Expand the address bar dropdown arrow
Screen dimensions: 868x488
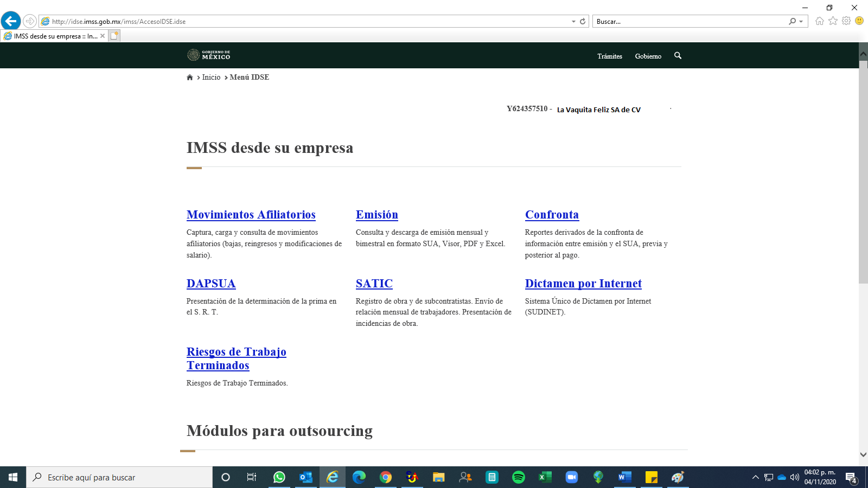[x=573, y=22]
